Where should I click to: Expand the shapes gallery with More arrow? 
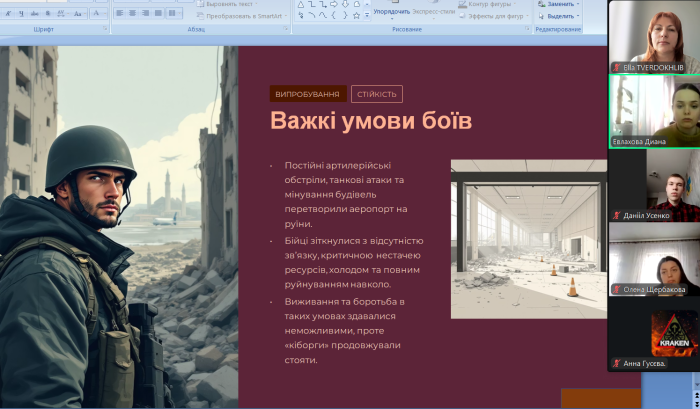[367, 15]
